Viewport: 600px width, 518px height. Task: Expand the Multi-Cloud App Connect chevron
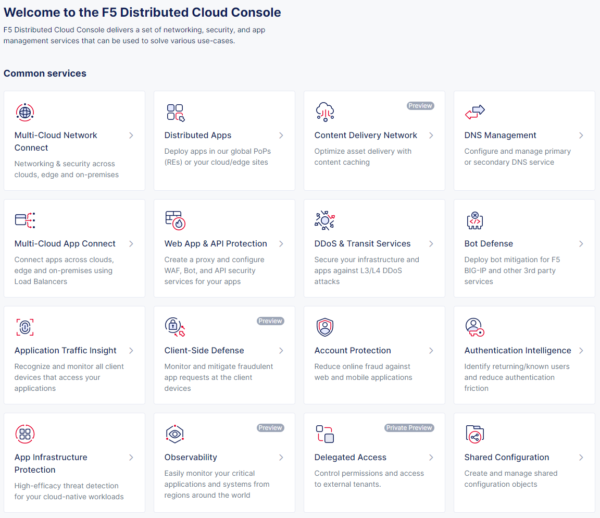[x=131, y=243]
